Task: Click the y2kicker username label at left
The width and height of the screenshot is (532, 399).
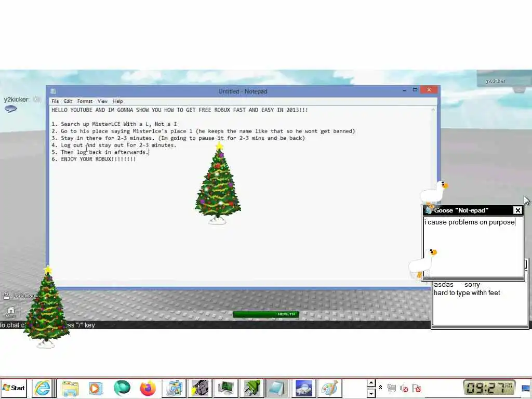Action: [x=16, y=99]
